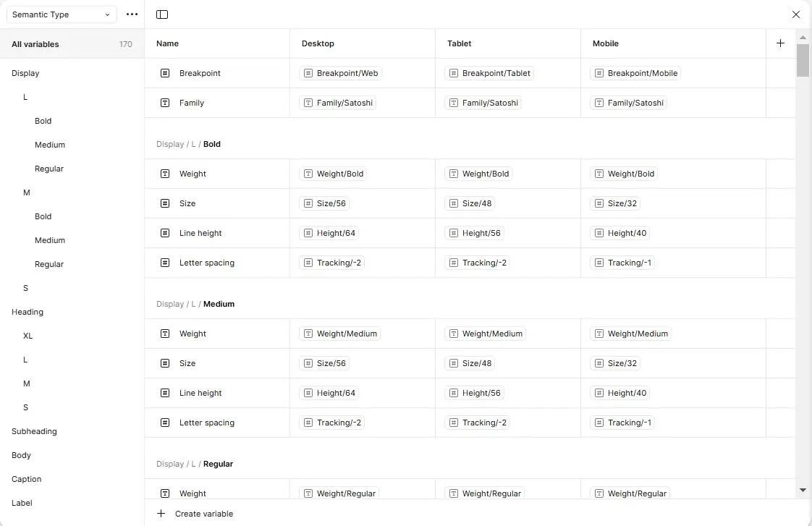
Task: Open the Subheading group in sidebar
Action: point(34,431)
